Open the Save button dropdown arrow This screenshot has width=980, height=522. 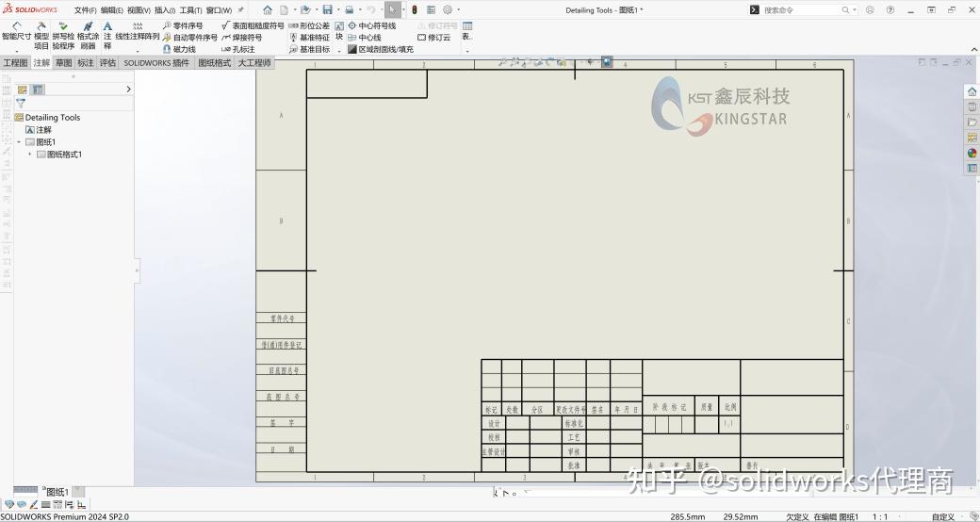pyautogui.click(x=337, y=10)
